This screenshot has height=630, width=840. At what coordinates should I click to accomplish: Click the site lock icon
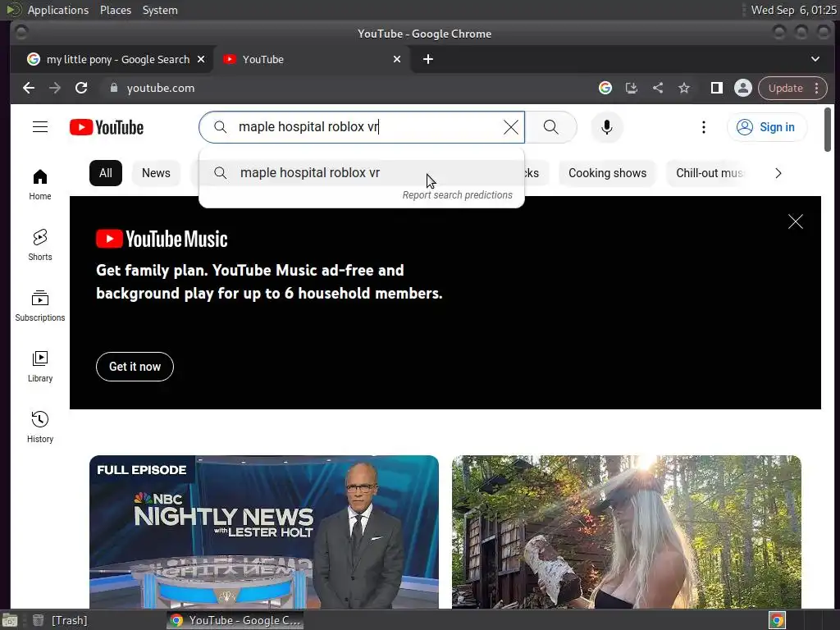(113, 88)
